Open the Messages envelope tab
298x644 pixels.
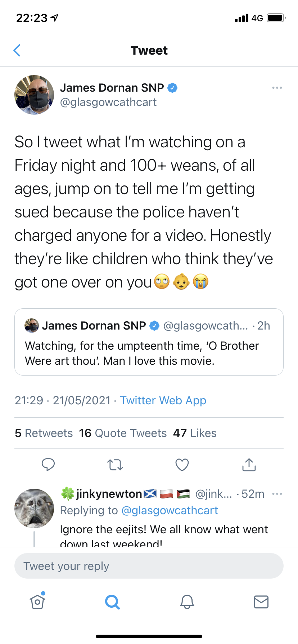[x=261, y=602]
